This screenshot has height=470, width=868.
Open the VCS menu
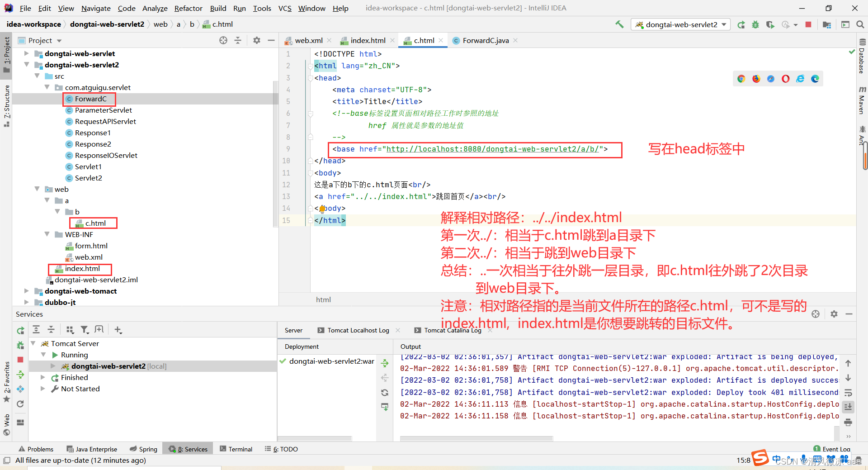pyautogui.click(x=285, y=8)
